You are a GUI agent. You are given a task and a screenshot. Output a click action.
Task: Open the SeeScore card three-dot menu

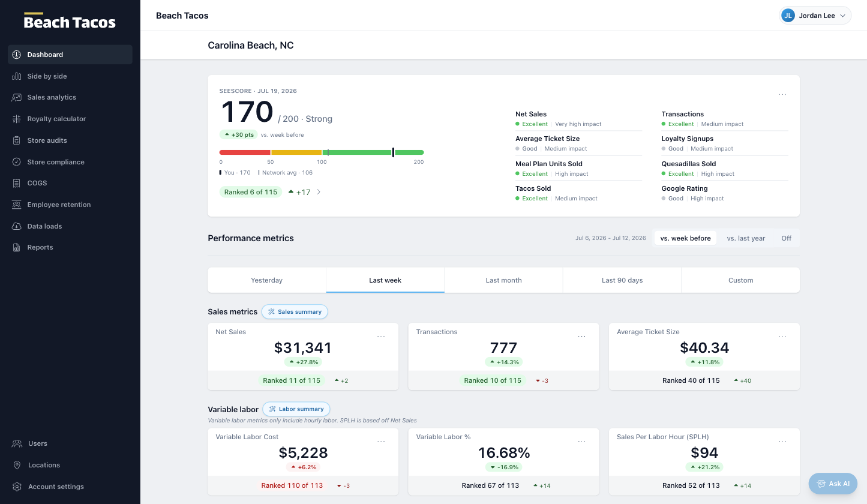[x=782, y=95]
